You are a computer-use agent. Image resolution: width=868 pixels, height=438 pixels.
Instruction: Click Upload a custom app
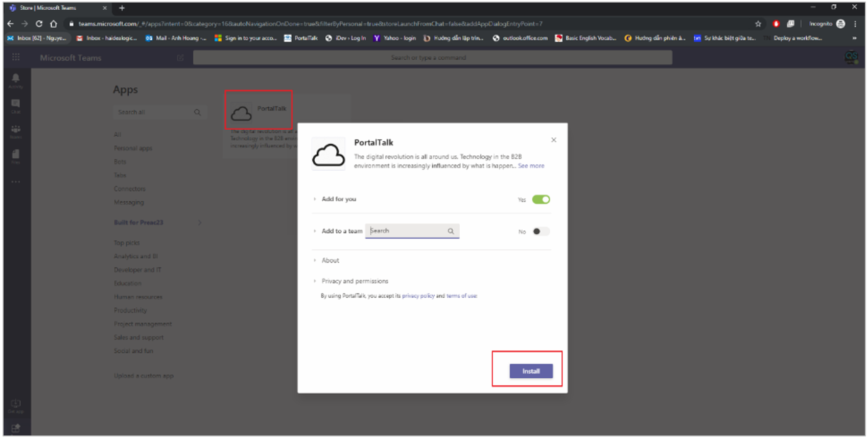(x=144, y=376)
